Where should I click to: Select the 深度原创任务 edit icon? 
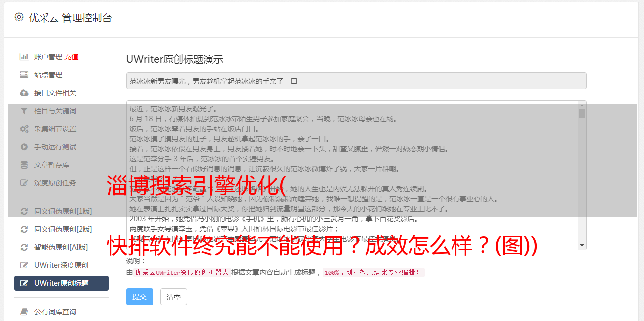pos(24,183)
